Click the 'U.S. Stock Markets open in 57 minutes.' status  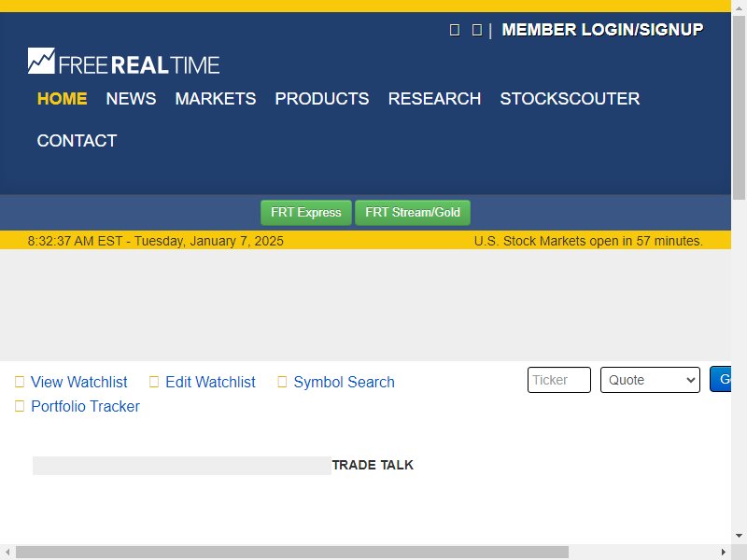(x=588, y=241)
